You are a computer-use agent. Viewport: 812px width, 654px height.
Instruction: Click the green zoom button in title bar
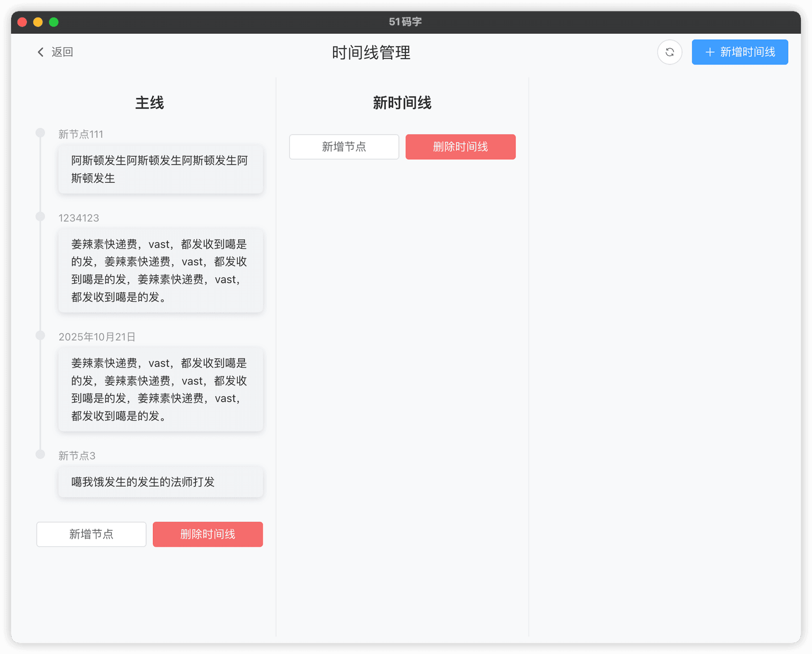tap(53, 22)
